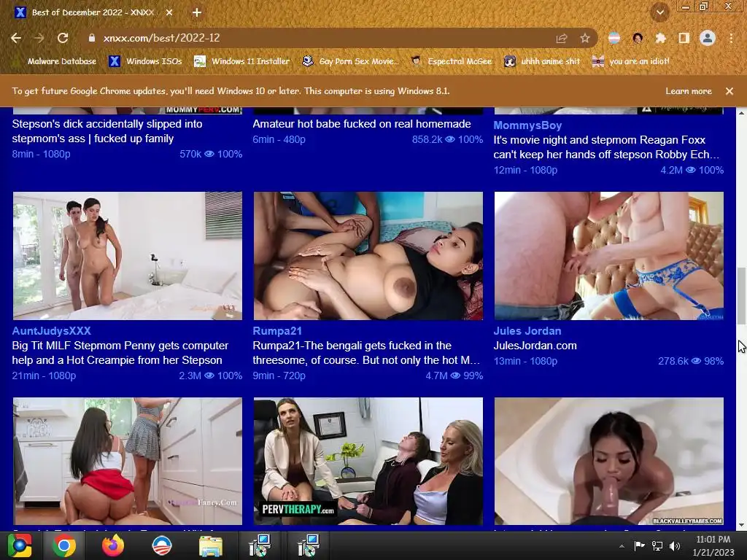Open the you are an idiot! bookmark
The width and height of the screenshot is (747, 560).
coord(631,61)
